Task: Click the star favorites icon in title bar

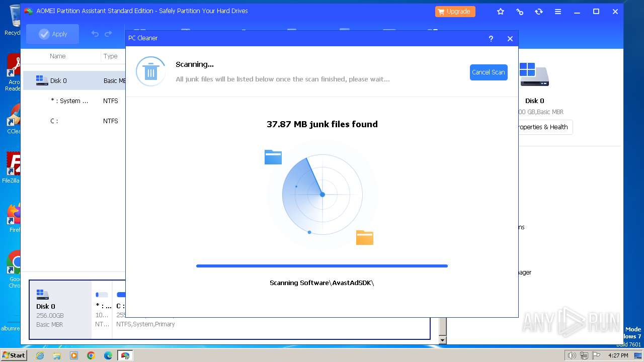Action: [501, 12]
